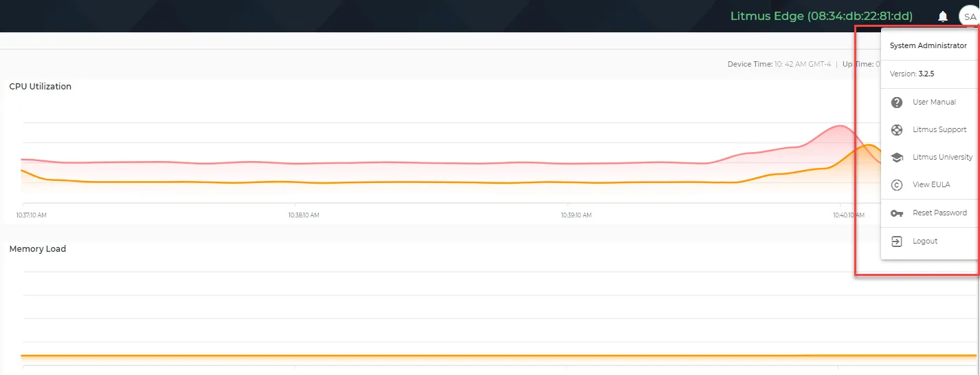Viewport: 980px width, 375px height.
Task: Click the Device Time readout
Action: pos(779,64)
